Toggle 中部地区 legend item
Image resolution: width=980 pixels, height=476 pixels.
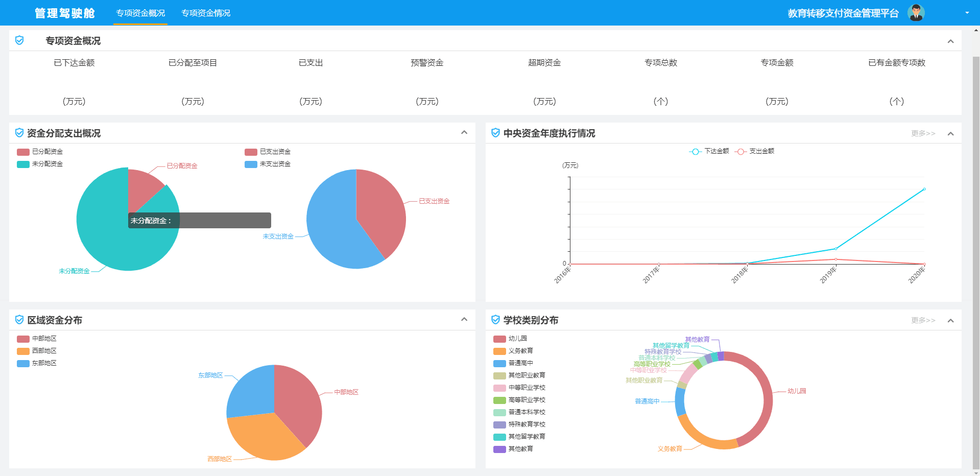click(x=37, y=339)
